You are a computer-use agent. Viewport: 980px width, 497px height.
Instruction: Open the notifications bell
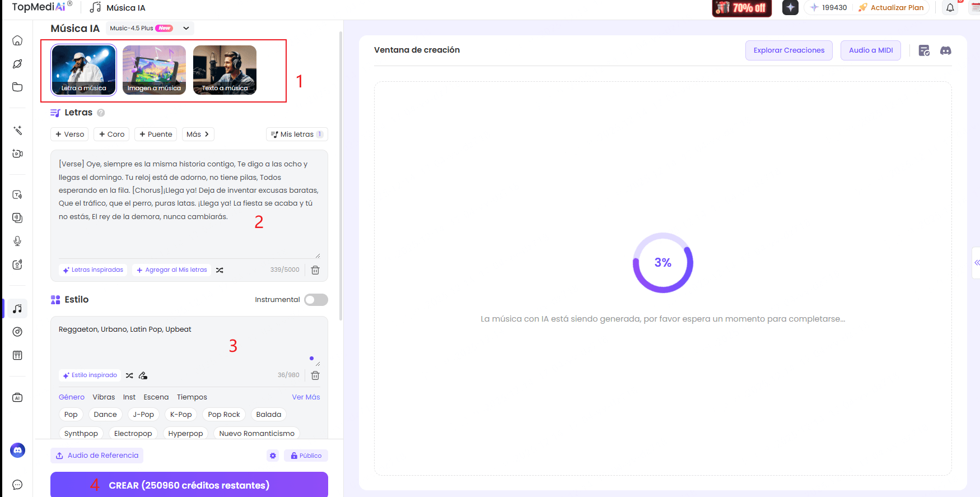point(950,8)
